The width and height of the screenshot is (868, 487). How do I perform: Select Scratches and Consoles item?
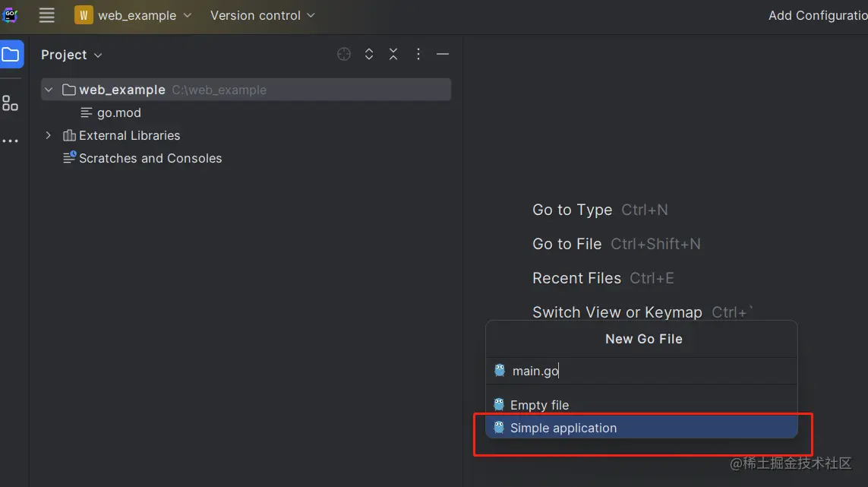pos(150,158)
